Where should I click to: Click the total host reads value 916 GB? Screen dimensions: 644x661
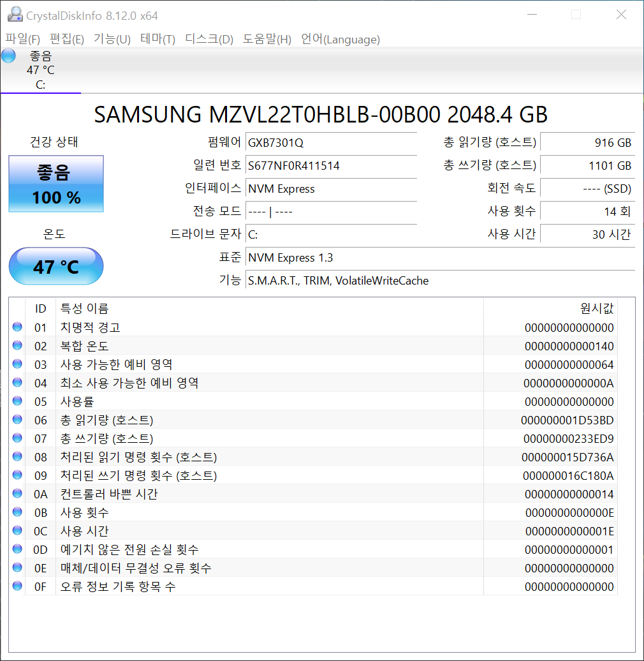(587, 142)
